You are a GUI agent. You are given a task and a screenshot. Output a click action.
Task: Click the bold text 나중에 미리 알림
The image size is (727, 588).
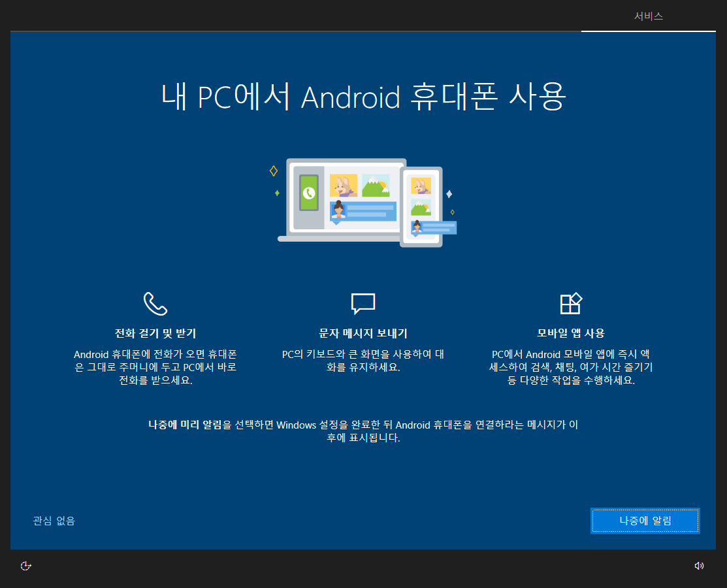click(x=185, y=425)
